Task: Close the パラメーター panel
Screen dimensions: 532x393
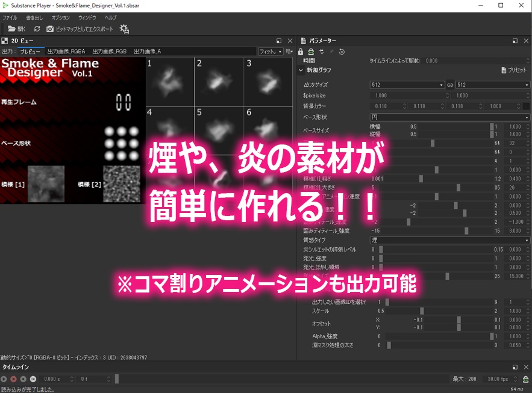Action: coord(526,41)
